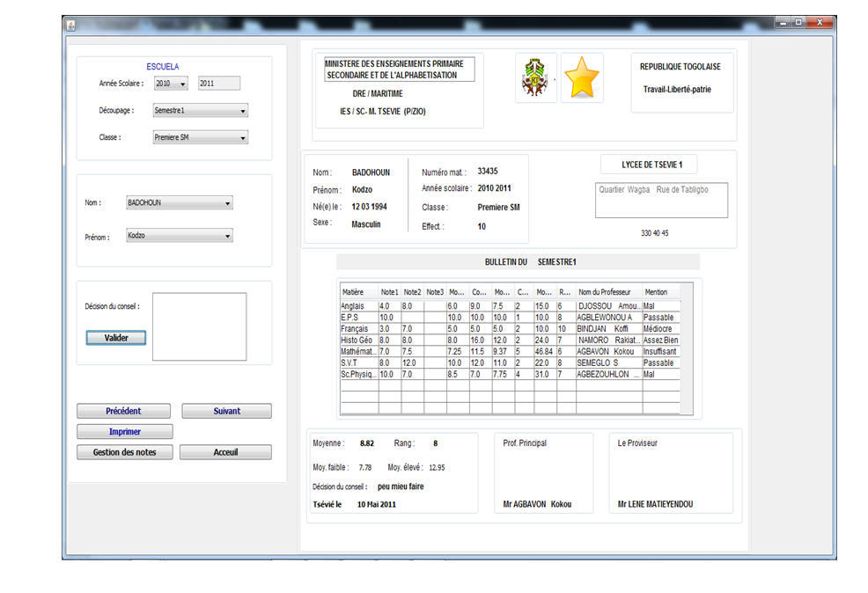Viewport: 868px width, 593px height.
Task: Expand the Nom BADOHOUN dropdown
Action: [x=179, y=203]
